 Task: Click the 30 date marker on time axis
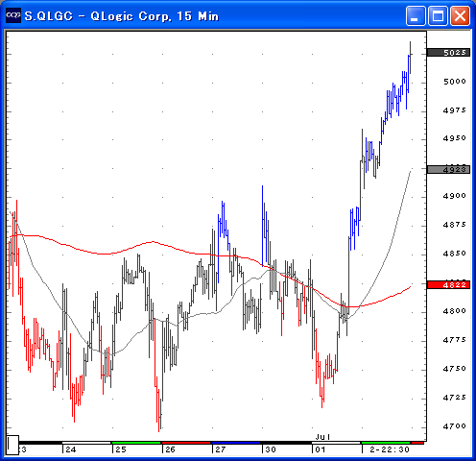click(x=271, y=449)
